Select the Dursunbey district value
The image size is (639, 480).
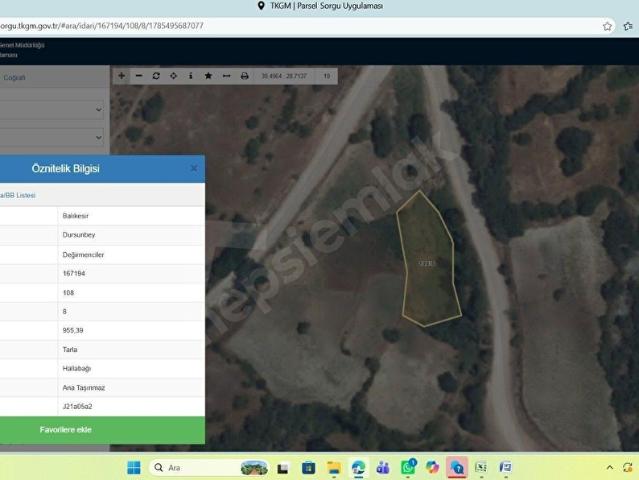pos(79,235)
